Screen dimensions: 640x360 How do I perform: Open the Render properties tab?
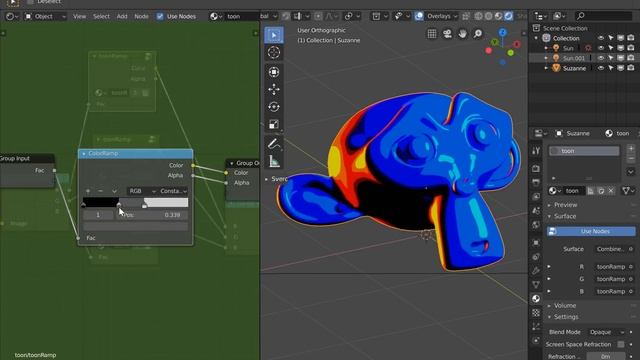[x=536, y=168]
